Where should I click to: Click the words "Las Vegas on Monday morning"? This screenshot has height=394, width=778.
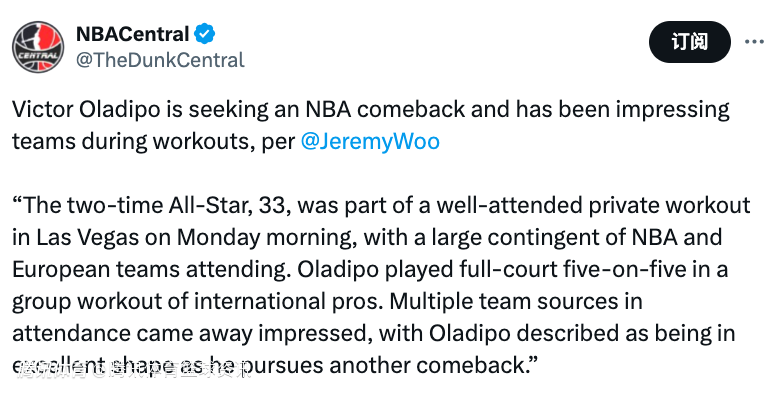pyautogui.click(x=196, y=238)
